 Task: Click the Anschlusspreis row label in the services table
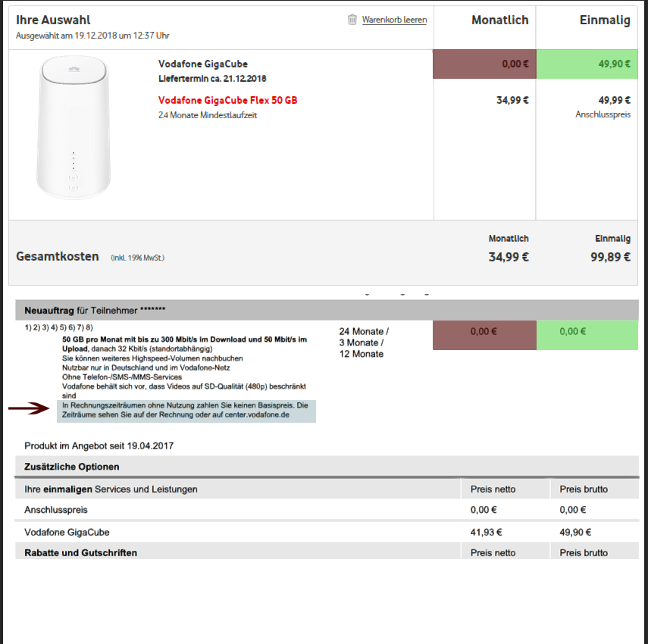[56, 510]
